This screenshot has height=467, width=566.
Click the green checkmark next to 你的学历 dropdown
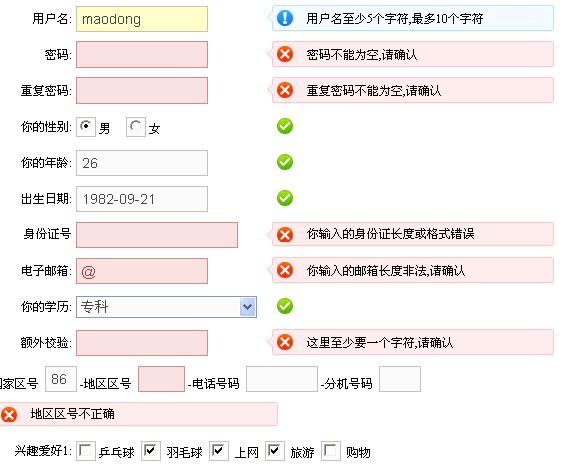[x=285, y=306]
